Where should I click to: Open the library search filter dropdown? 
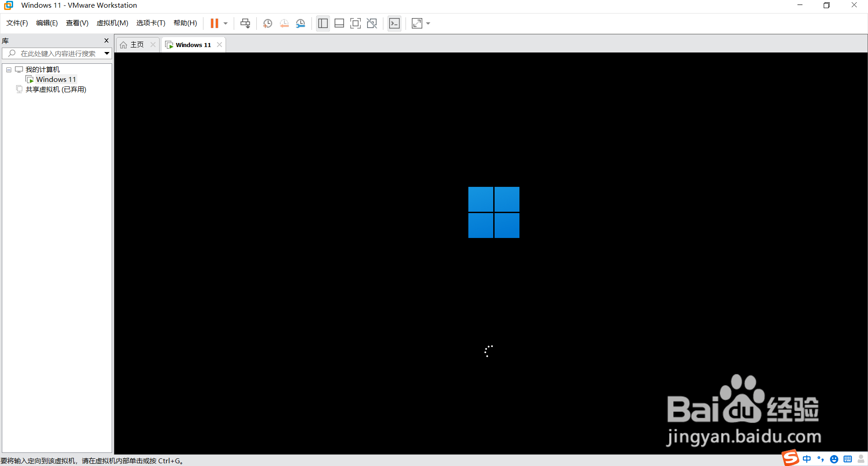coord(107,53)
